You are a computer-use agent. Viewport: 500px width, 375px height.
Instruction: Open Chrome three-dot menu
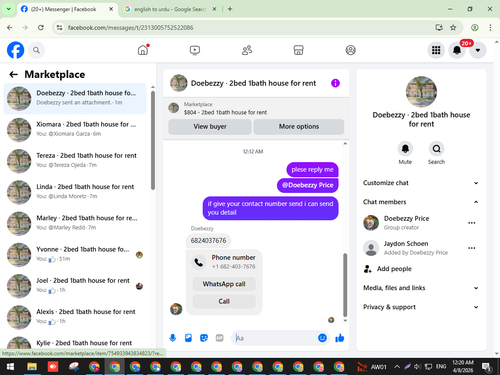coord(490,28)
